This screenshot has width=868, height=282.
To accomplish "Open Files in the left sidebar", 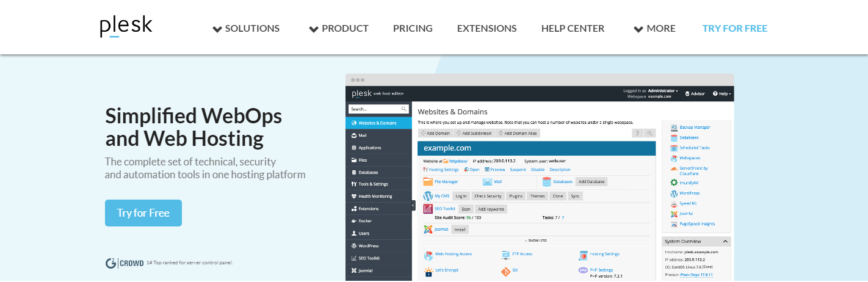I will 378,159.
